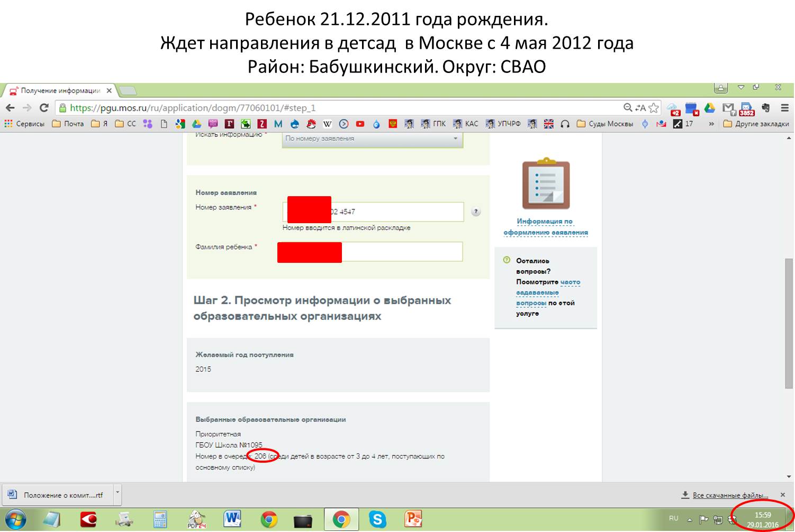Open the Google Drive extension icon
The image size is (795, 532).
(709, 108)
